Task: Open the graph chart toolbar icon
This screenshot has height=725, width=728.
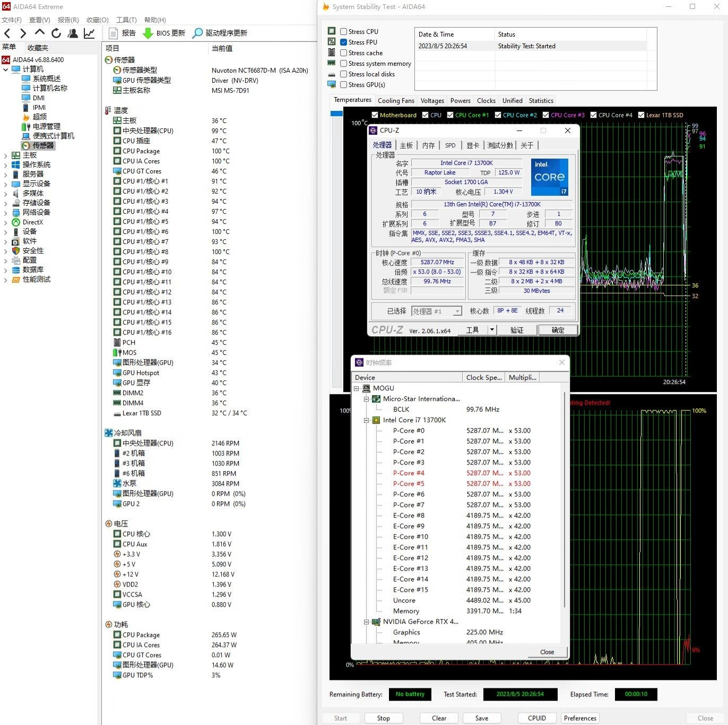Action: point(89,33)
